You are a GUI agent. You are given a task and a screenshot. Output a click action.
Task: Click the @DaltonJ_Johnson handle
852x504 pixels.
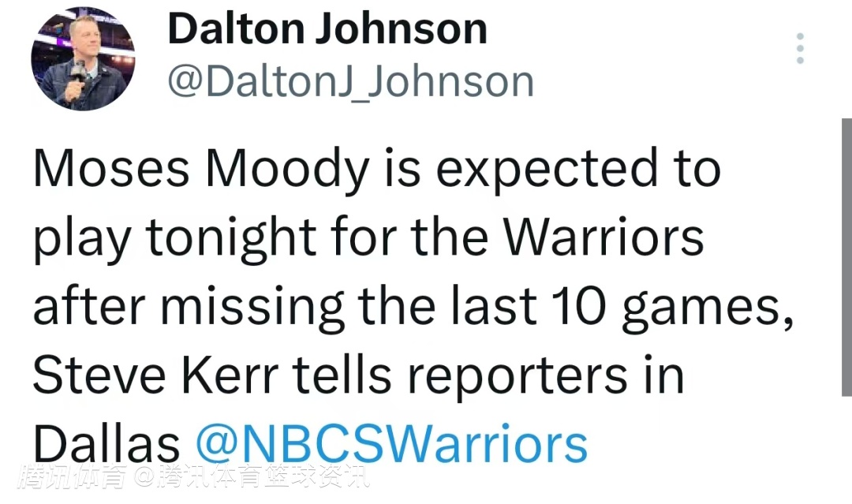click(x=351, y=81)
